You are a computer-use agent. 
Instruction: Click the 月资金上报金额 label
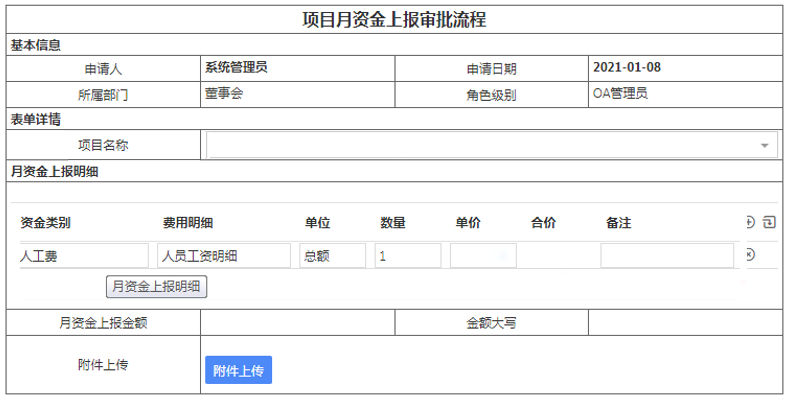tap(103, 323)
